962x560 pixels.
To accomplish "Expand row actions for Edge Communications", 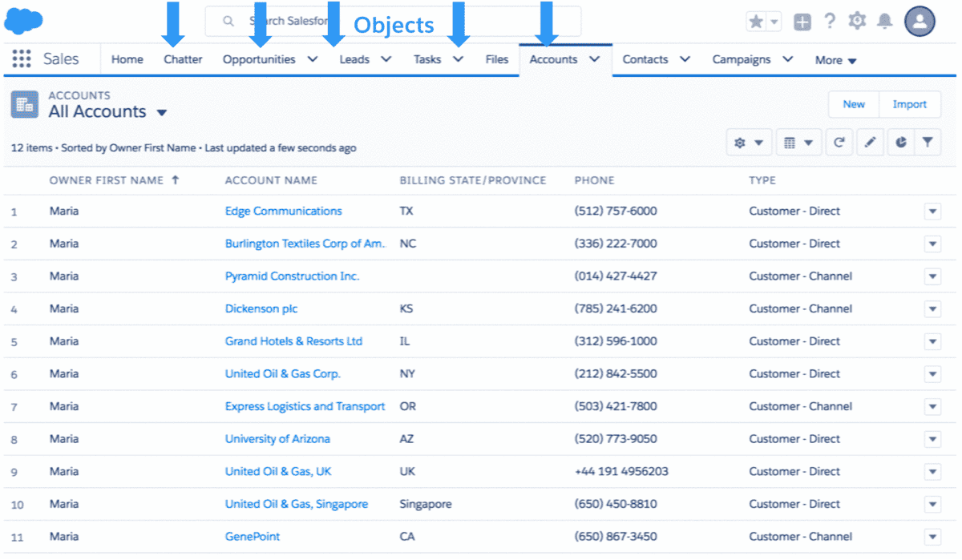I will click(932, 212).
